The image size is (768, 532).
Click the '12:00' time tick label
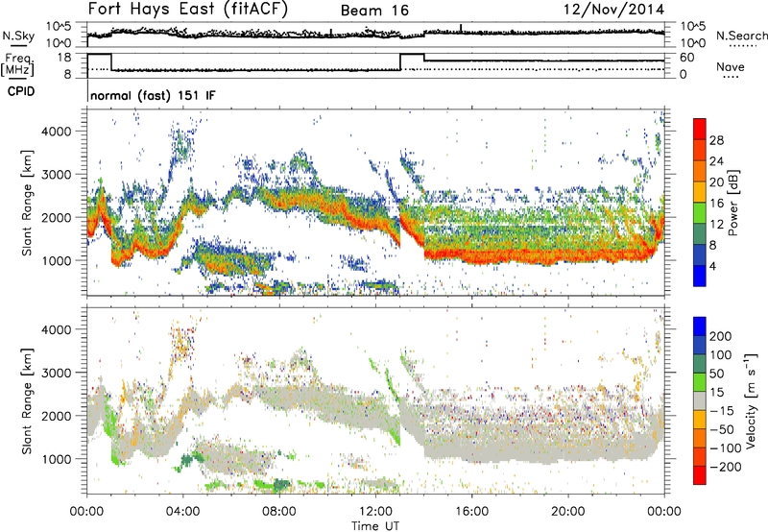click(x=375, y=512)
